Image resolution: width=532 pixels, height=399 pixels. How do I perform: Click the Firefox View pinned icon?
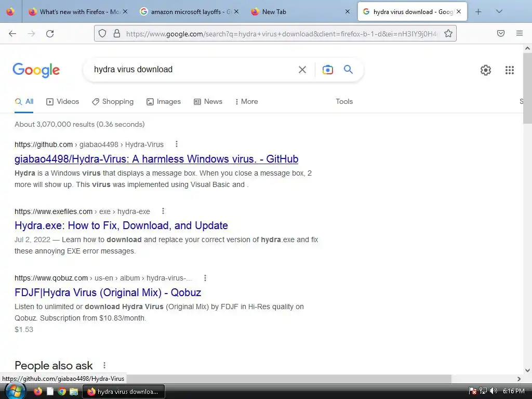10,11
